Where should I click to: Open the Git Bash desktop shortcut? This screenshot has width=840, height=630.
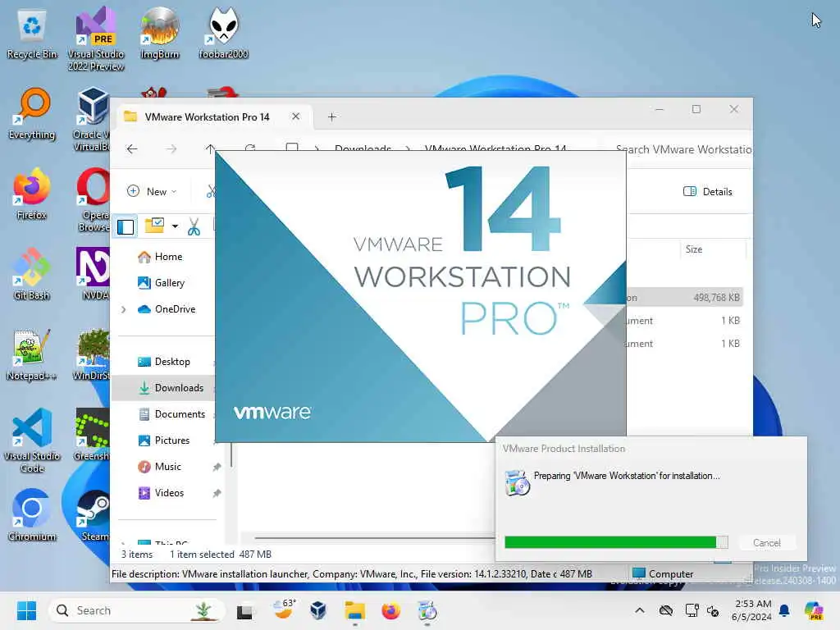(x=32, y=274)
